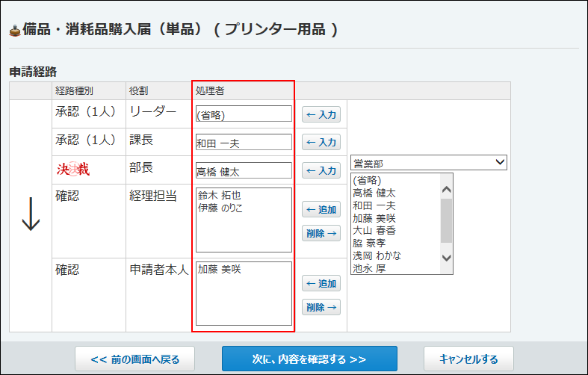Select (省略) in the user candidate list
Image resolution: width=588 pixels, height=375 pixels.
coord(367,180)
